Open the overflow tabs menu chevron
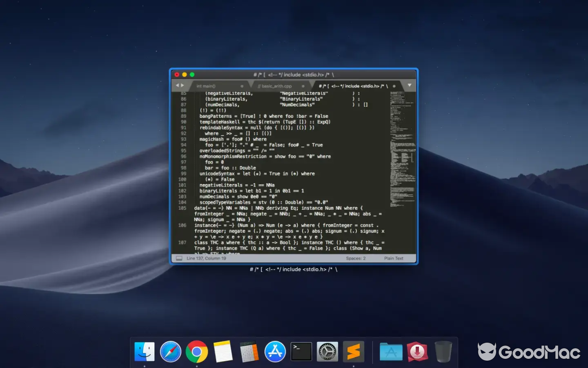 click(x=410, y=86)
